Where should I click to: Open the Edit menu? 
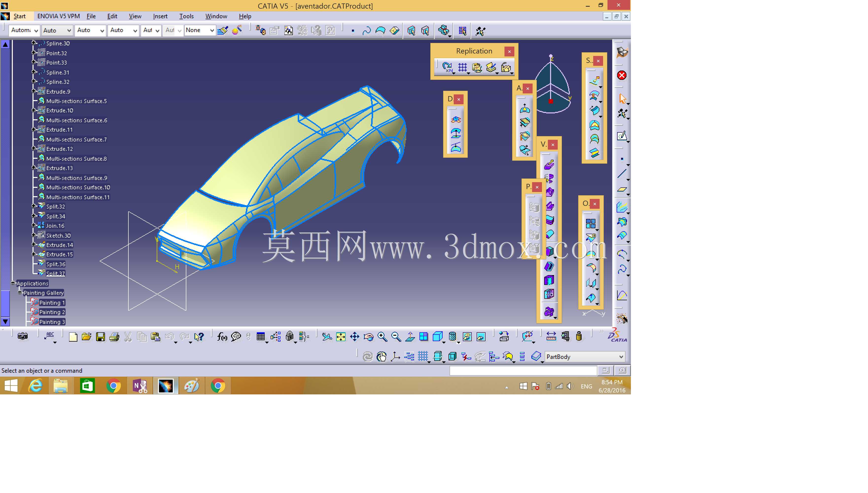[112, 16]
